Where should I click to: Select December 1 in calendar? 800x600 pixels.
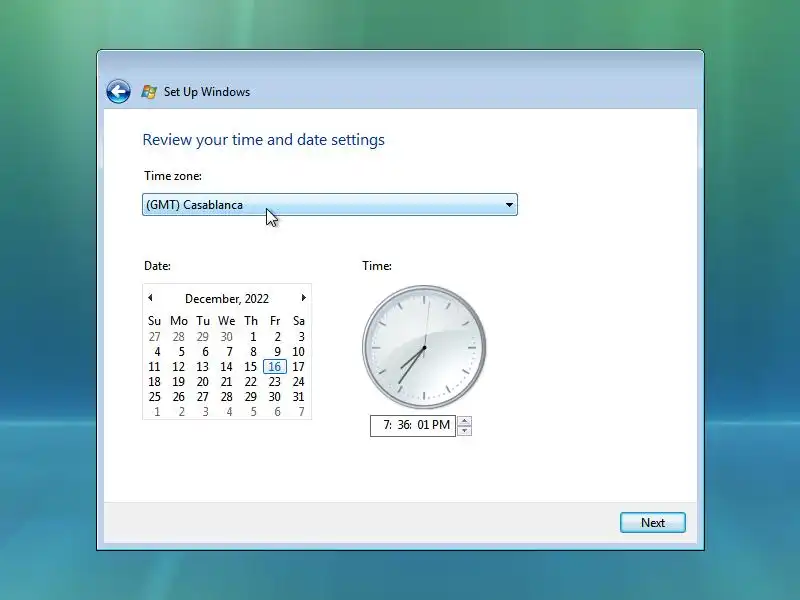click(x=253, y=337)
